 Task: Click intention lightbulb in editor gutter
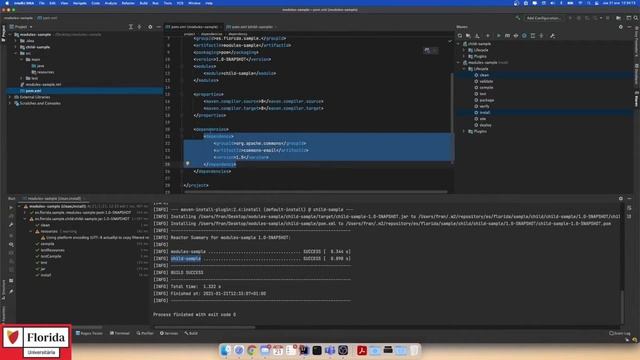coord(188,164)
